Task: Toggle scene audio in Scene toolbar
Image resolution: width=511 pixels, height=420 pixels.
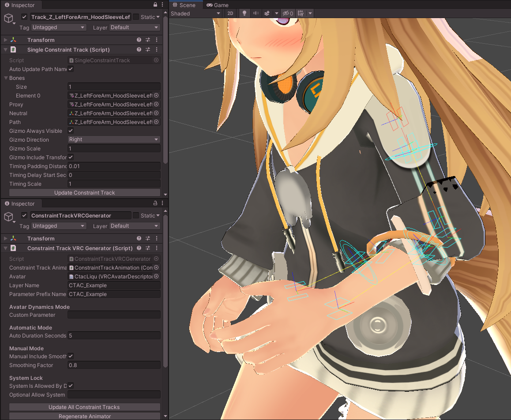Action: pos(256,13)
